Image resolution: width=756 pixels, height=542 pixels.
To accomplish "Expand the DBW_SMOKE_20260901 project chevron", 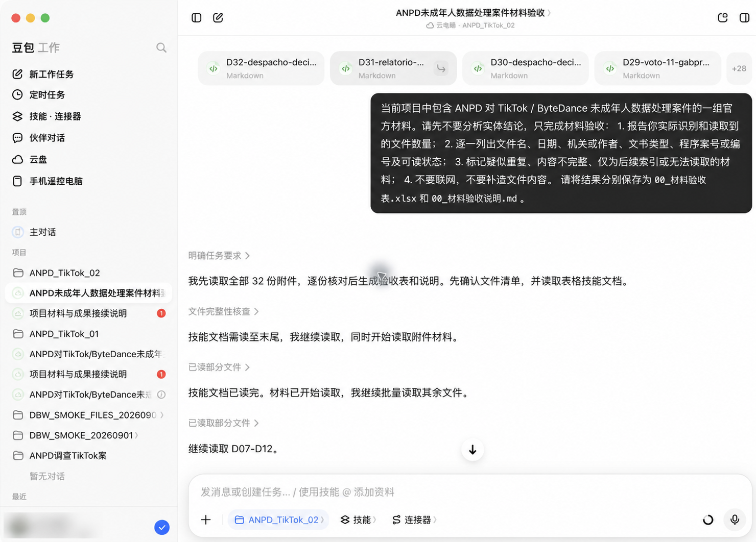I will 136,435.
